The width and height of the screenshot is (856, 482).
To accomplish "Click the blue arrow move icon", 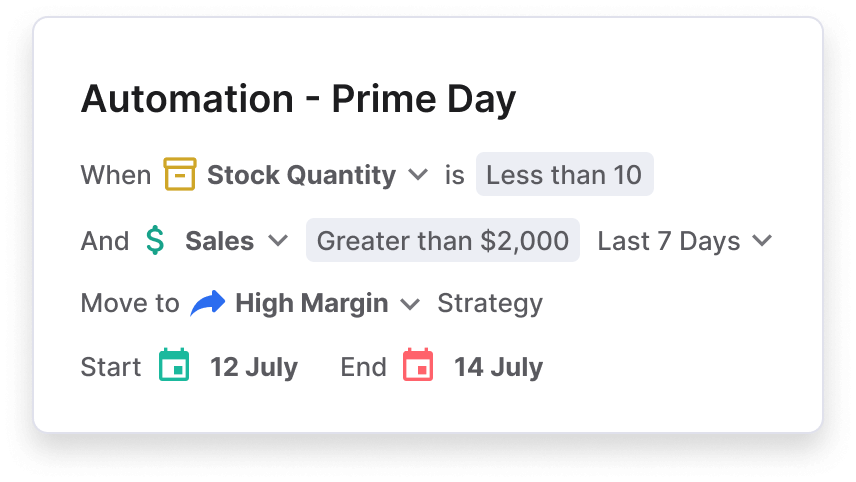I will click(207, 303).
